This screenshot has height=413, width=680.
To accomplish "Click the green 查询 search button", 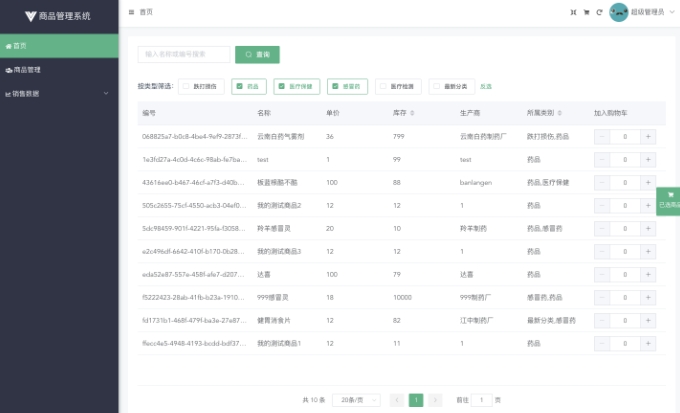I will (257, 55).
